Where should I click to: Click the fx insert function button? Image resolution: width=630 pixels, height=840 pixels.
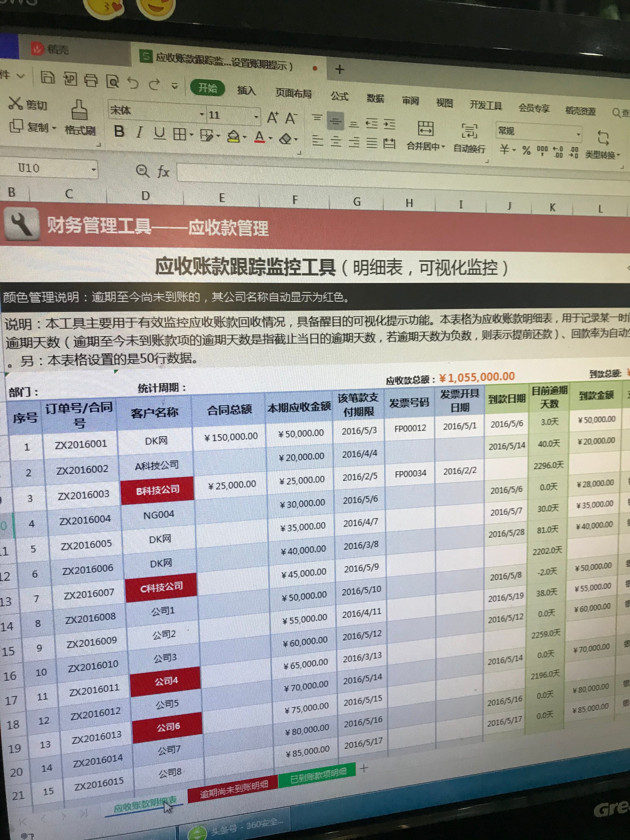[163, 172]
